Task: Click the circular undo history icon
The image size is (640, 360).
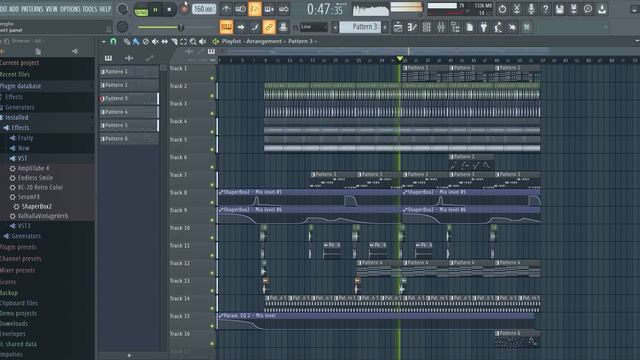Action: coord(502,9)
